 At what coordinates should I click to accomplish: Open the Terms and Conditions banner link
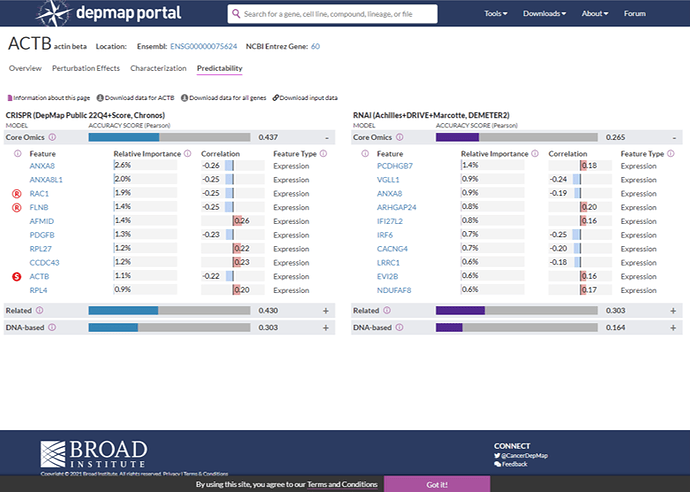pyautogui.click(x=342, y=484)
